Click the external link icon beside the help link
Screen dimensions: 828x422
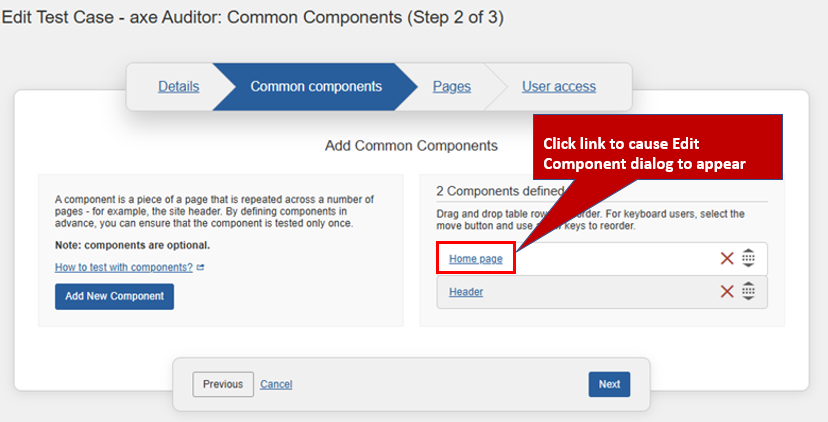point(201,268)
